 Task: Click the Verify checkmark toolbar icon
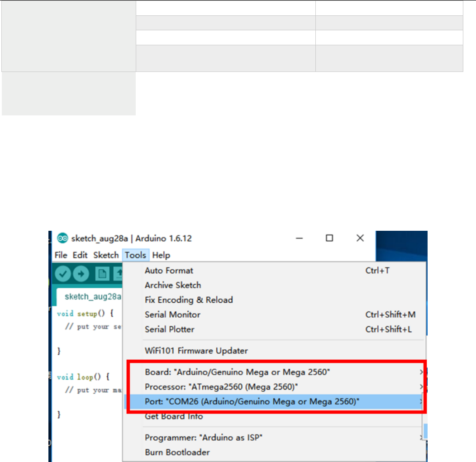coord(63,274)
